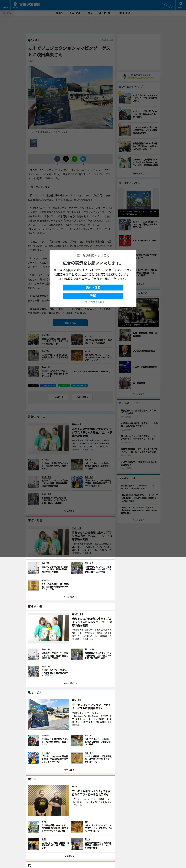Open たましん美術館で「源氏物語」展 in 学ぶ・知る
This screenshot has width=186, height=868.
pos(48,585)
